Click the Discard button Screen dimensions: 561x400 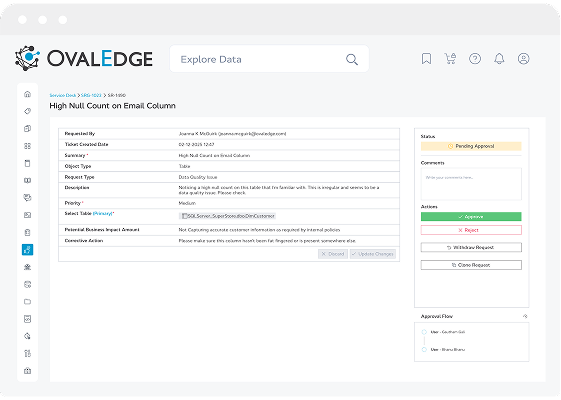click(x=333, y=254)
